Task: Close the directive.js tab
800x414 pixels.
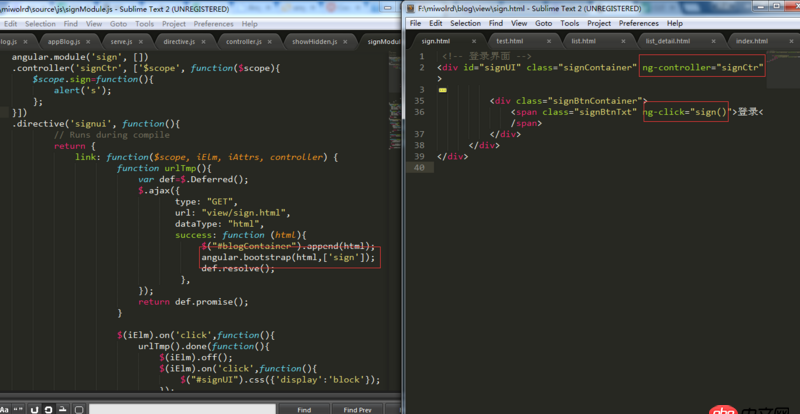Action: tap(206, 42)
